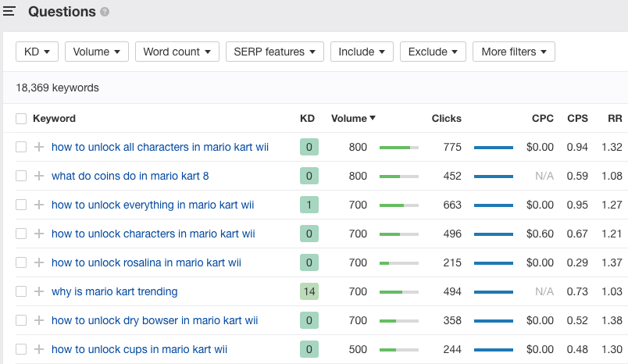Open 'how to unlock dry bowser in mario kart wii'
628x364 pixels.
click(x=155, y=320)
